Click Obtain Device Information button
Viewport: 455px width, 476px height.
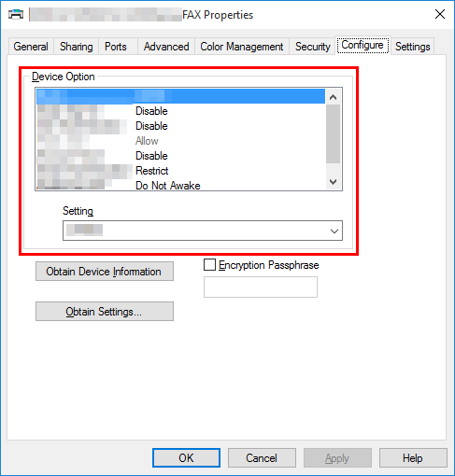[105, 272]
